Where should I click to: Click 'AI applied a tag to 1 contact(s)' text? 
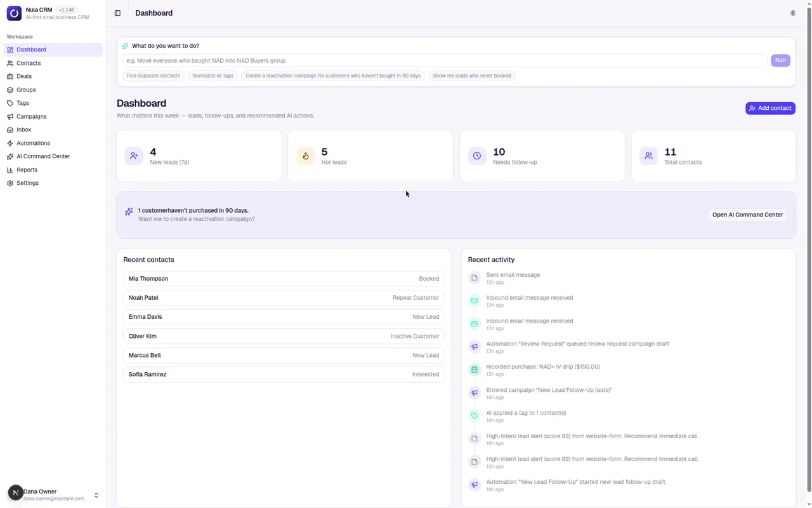526,413
